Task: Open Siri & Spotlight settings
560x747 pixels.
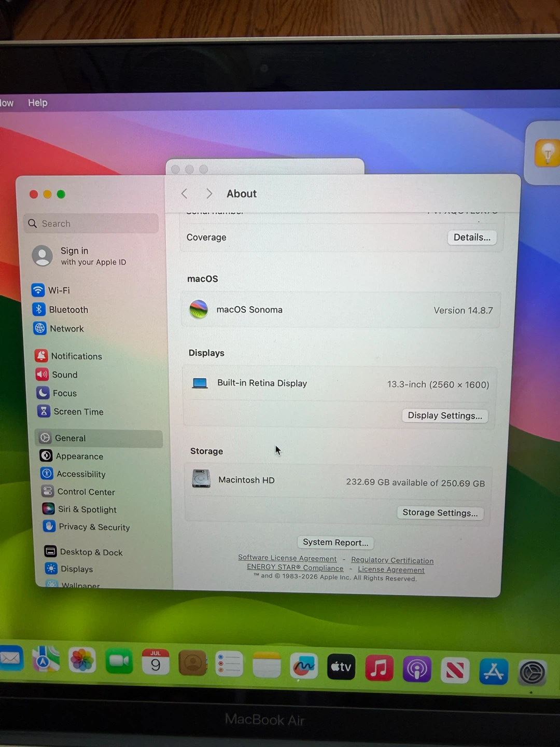Action: [80, 509]
